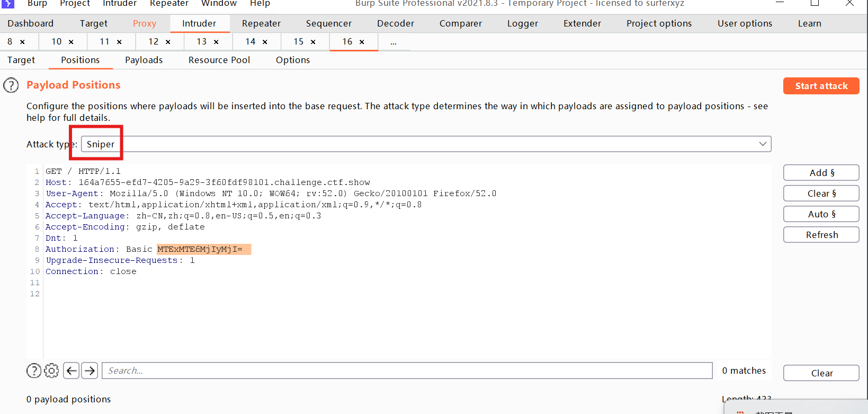This screenshot has width=868, height=414.
Task: Click the Dnt header line
Action: click(61, 238)
